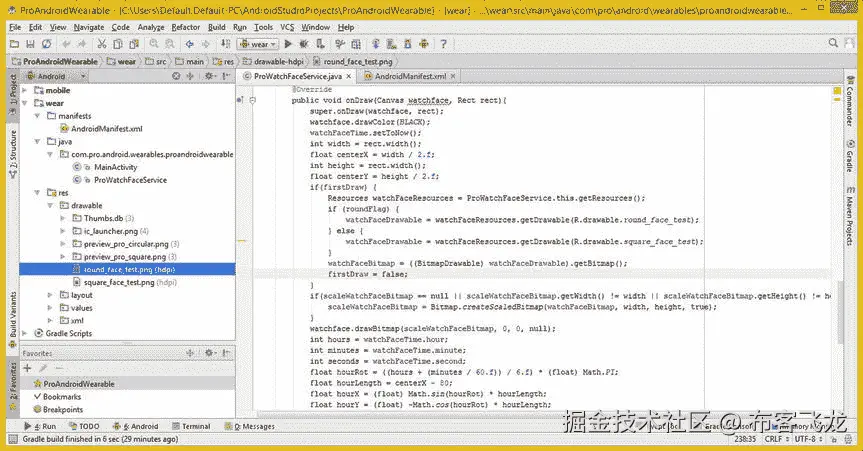Click the Help question mark icon
The image size is (863, 451).
(444, 44)
